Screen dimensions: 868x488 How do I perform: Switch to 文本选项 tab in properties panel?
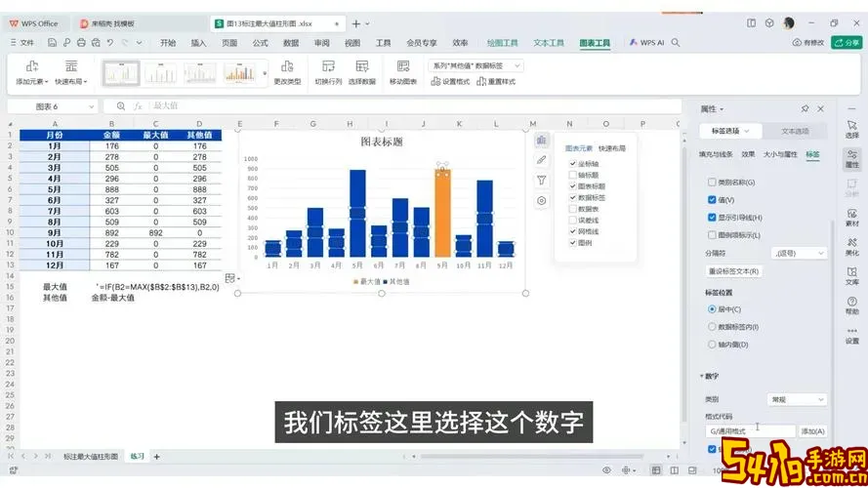pos(795,131)
